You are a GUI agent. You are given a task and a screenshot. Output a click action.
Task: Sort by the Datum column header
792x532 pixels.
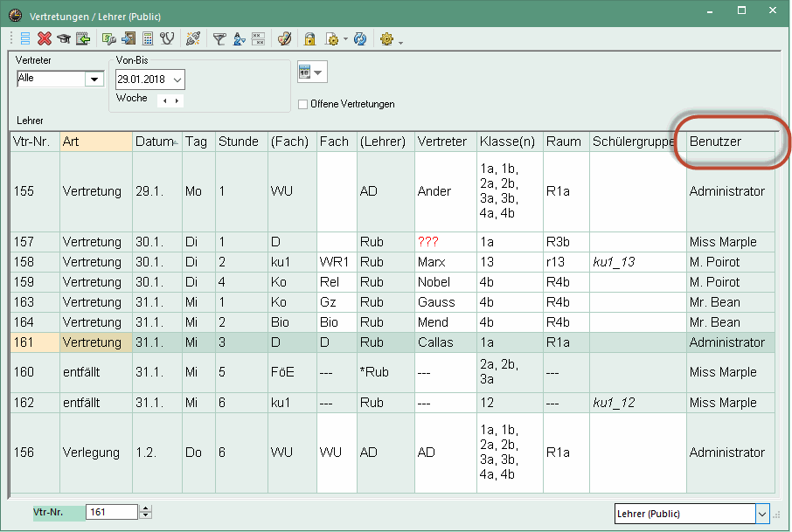157,142
